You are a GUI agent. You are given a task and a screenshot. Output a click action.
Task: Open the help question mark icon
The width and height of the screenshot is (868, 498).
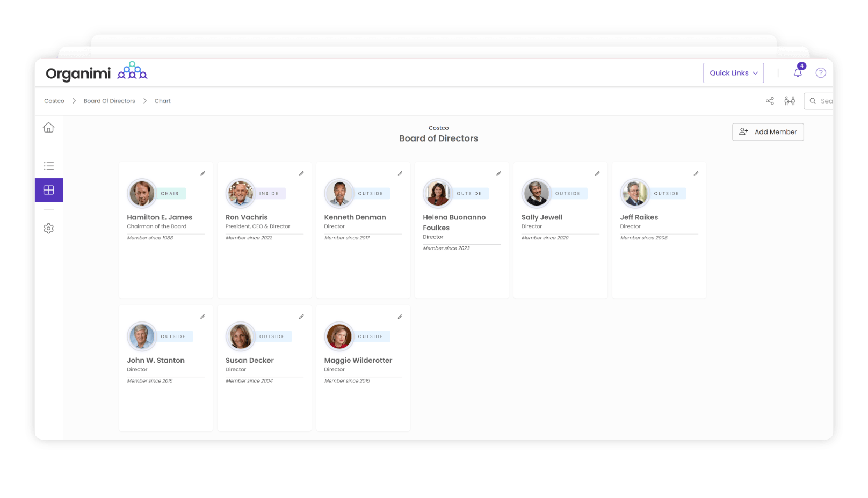tap(820, 73)
